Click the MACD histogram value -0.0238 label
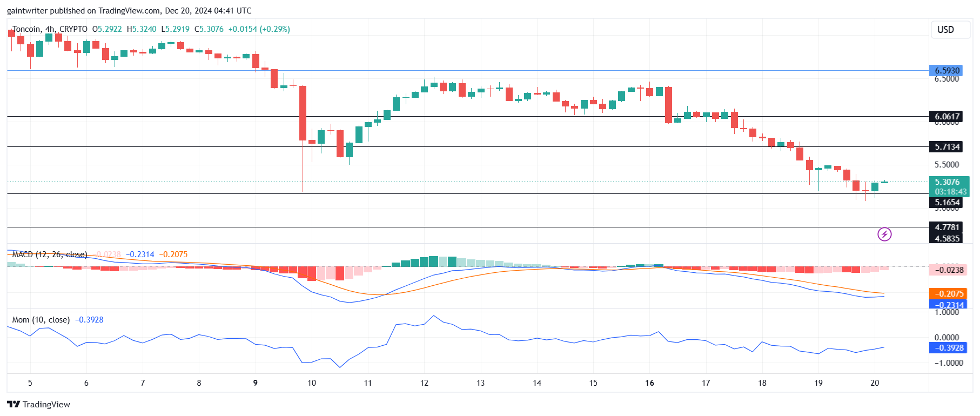 pos(949,270)
